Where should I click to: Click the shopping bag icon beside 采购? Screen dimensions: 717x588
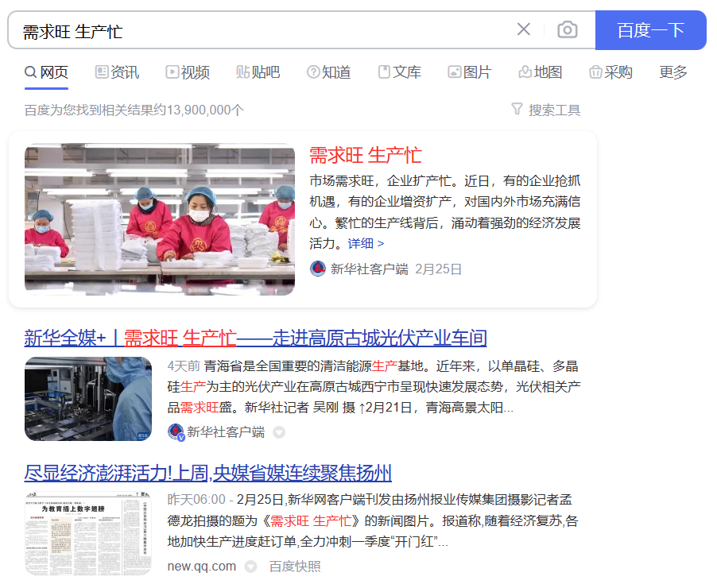pyautogui.click(x=595, y=72)
